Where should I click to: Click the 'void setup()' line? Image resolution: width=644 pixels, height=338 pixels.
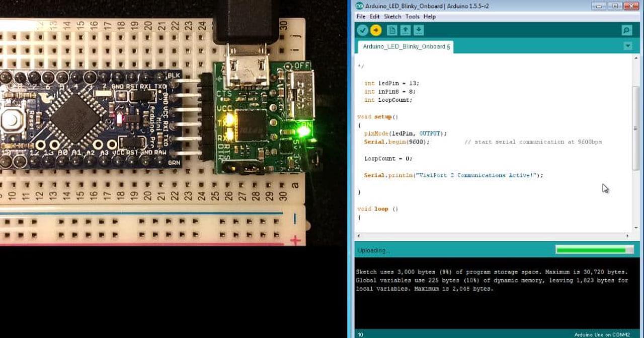coord(377,116)
